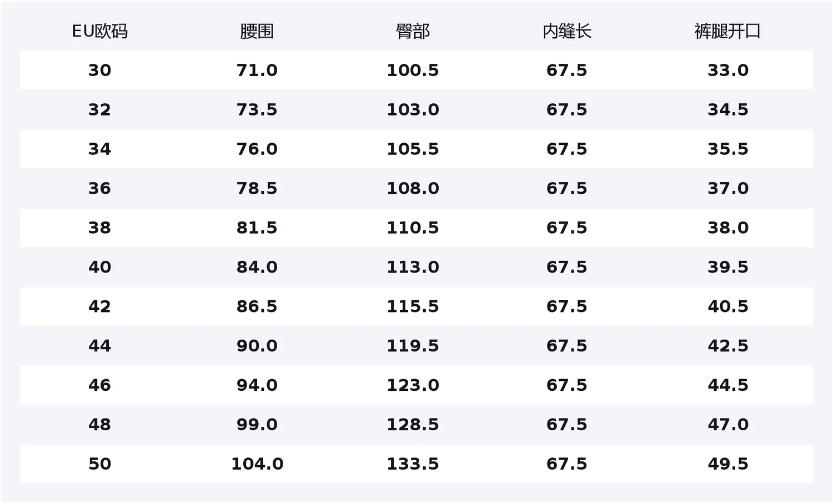Click waist value 99.0
This screenshot has height=504, width=833.
(x=257, y=425)
